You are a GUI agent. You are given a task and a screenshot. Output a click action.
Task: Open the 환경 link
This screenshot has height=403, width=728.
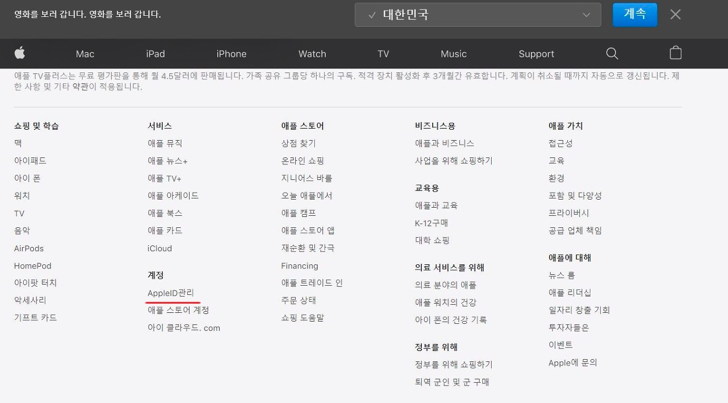click(556, 178)
